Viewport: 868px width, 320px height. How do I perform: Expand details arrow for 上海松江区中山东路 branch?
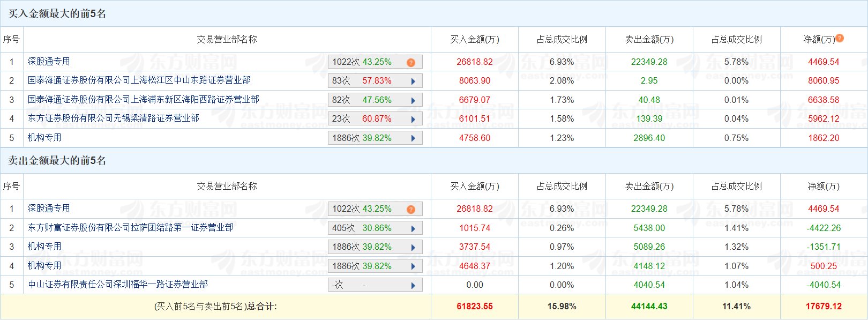[413, 81]
